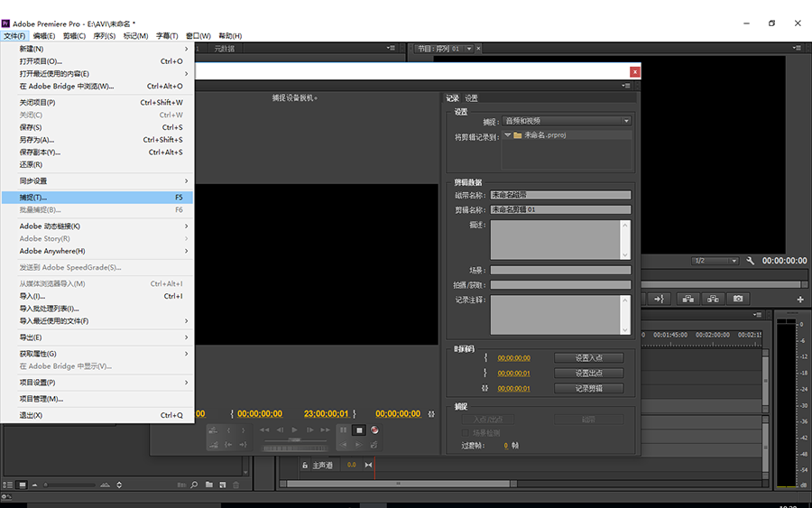The height and width of the screenshot is (508, 812).
Task: Click the slow reverse play icon
Action: 344,445
